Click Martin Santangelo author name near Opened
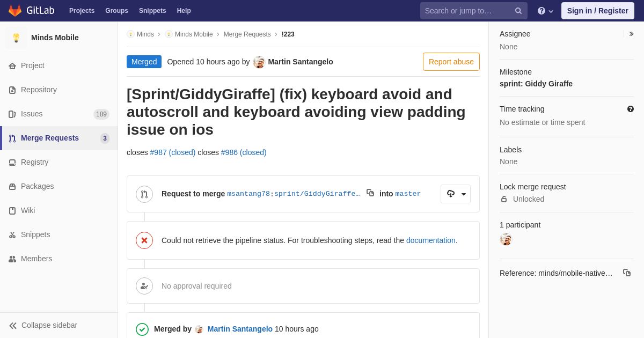Viewport: 644px width, 338px height. tap(301, 62)
